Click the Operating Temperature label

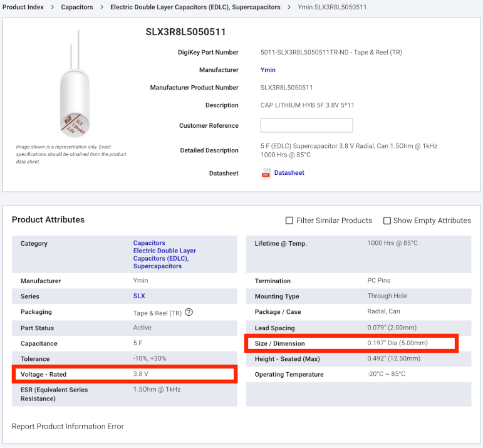click(289, 374)
